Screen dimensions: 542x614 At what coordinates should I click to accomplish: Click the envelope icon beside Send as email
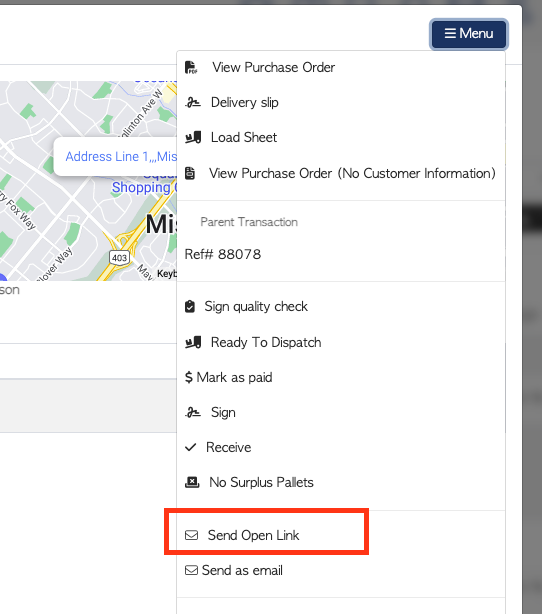(x=192, y=570)
